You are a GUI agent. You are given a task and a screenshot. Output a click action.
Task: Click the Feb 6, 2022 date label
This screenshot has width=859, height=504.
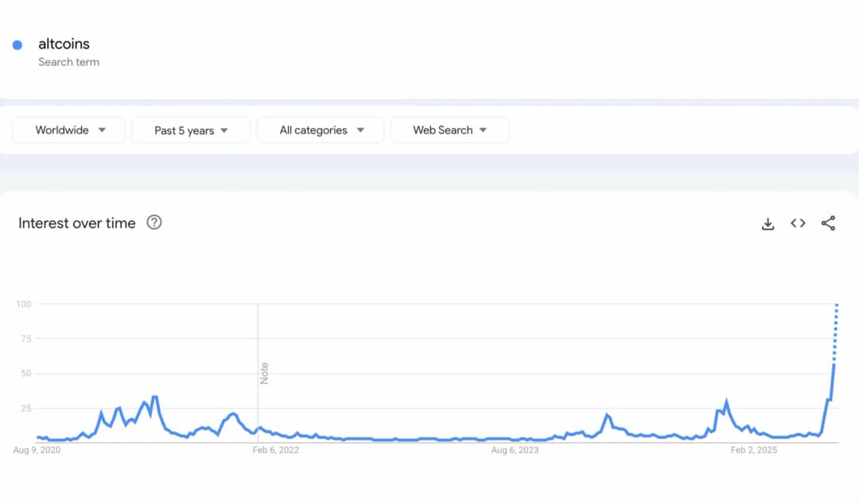[276, 451]
